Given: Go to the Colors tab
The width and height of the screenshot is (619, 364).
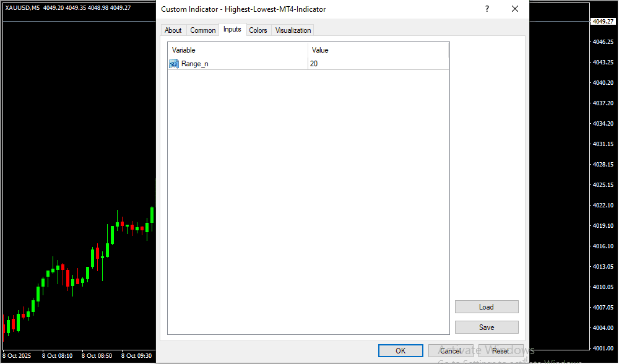Looking at the screenshot, I should pos(258,30).
